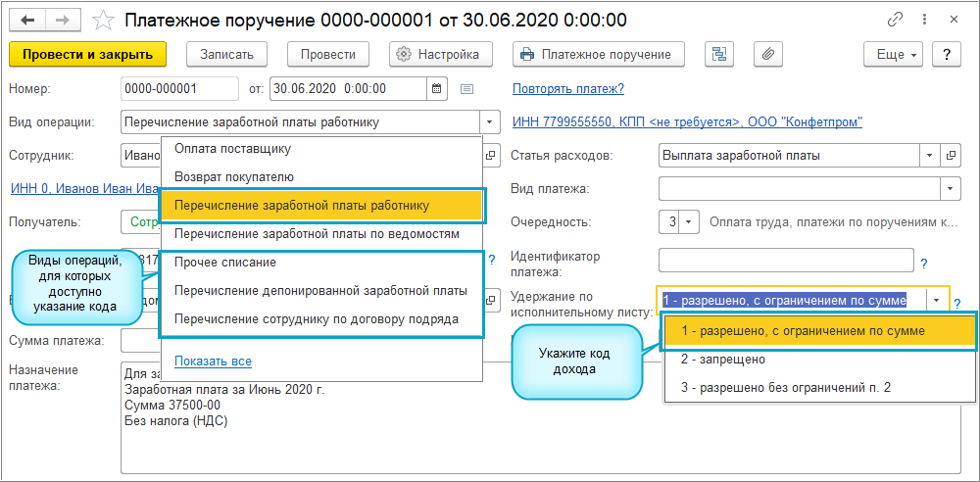This screenshot has width=980, height=482.
Task: Select 'Оплата поставщику' from the list
Action: [233, 149]
